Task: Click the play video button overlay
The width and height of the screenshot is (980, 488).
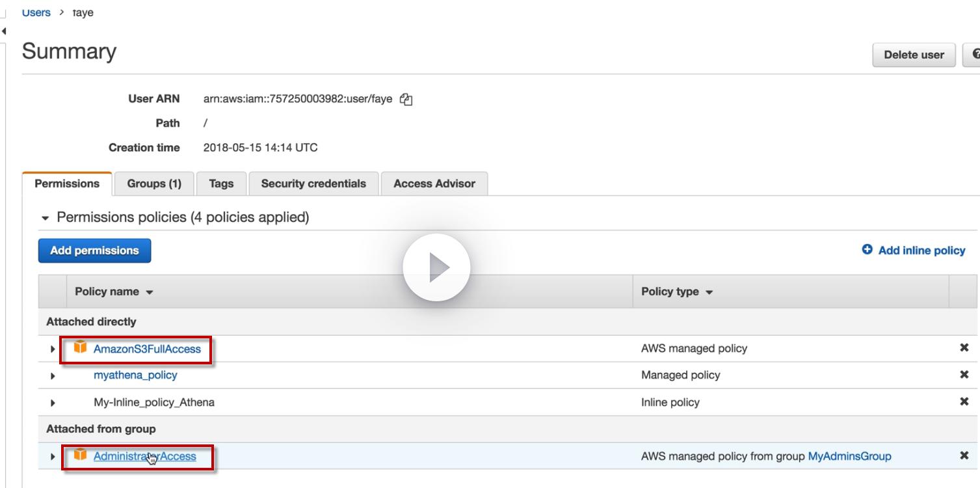Action: click(x=436, y=267)
